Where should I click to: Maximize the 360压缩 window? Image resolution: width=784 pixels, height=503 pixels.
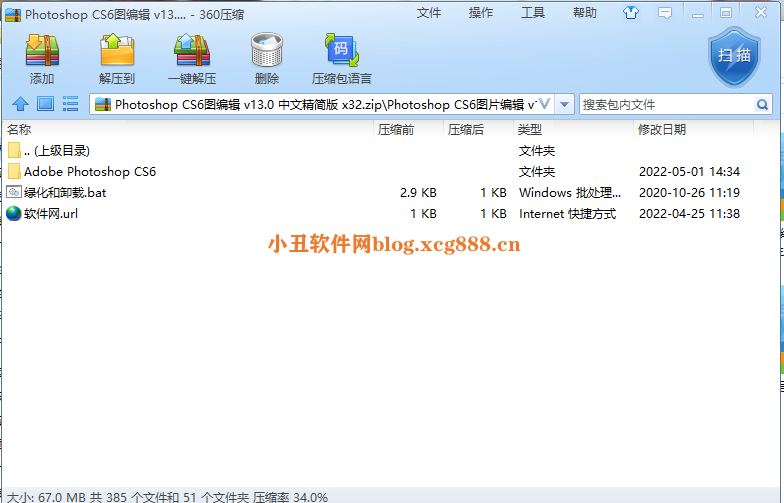[726, 13]
